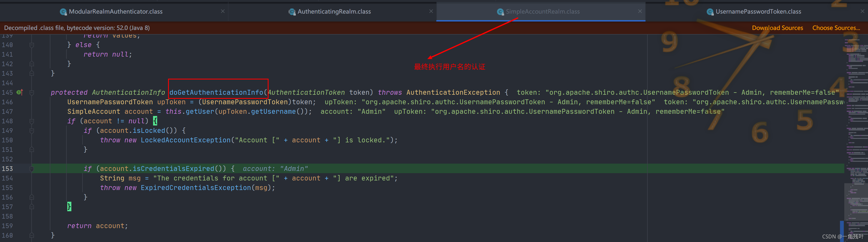The image size is (868, 242).
Task: Collapse the method fold marker at line 145
Action: (x=32, y=92)
